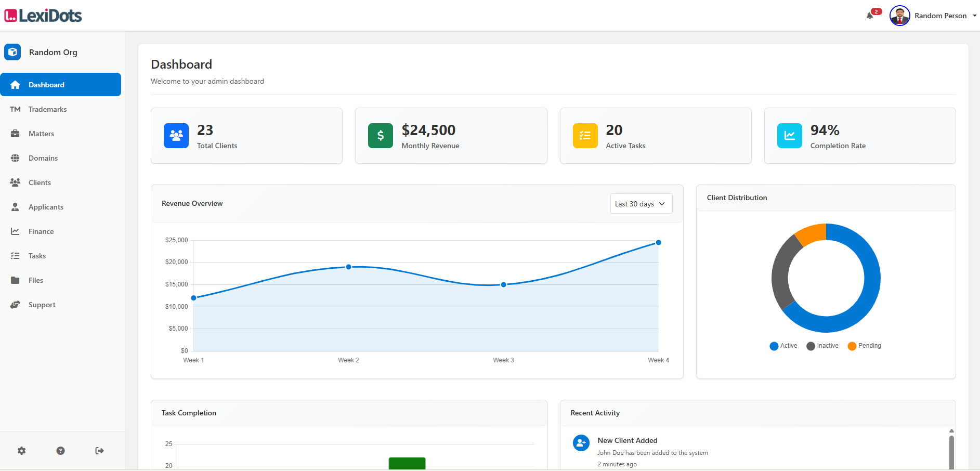Viewport: 980px width, 471px height.
Task: Click the briefcase icon beside Matters
Action: click(15, 134)
